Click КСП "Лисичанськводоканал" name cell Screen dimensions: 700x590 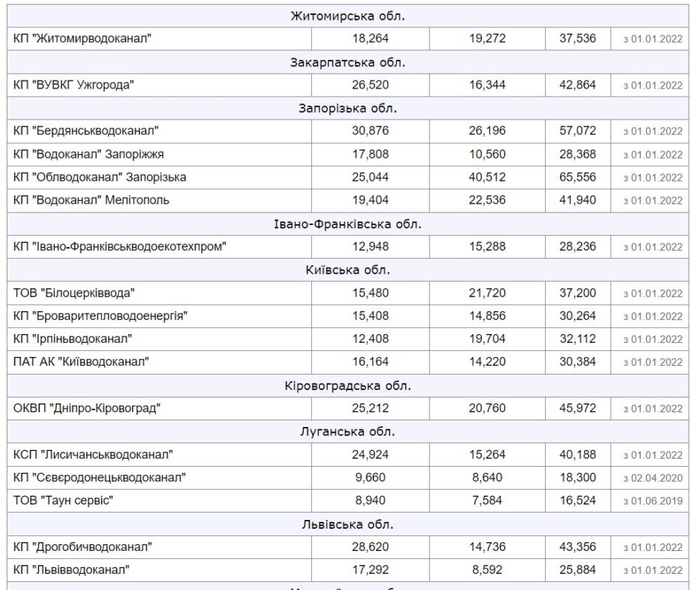93,454
